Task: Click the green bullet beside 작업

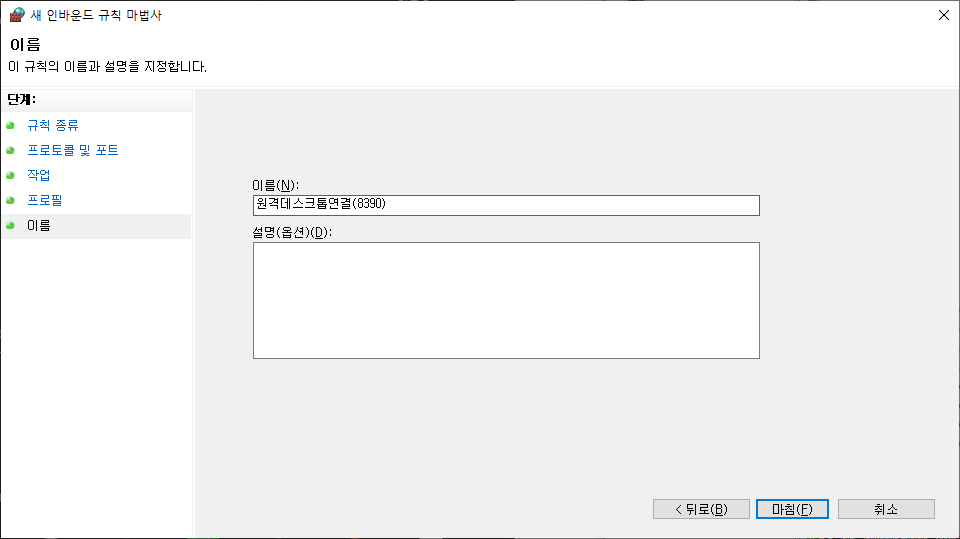Action: [10, 175]
